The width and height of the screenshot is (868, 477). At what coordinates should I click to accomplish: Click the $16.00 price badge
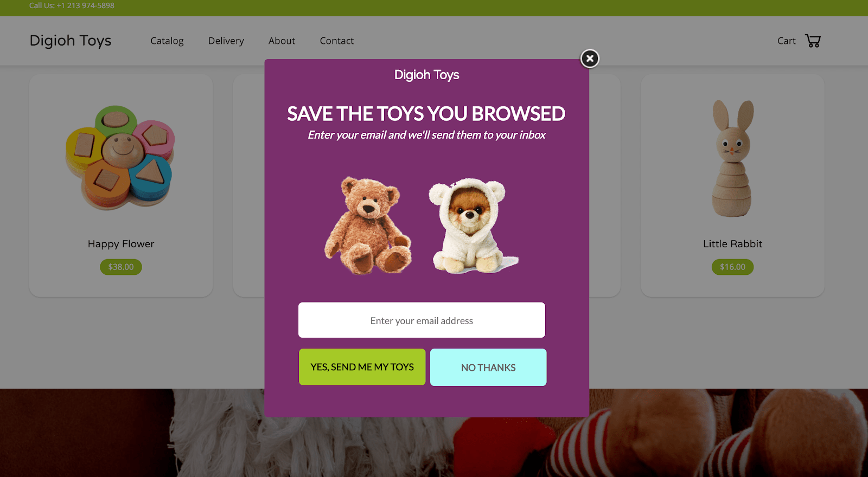(733, 267)
